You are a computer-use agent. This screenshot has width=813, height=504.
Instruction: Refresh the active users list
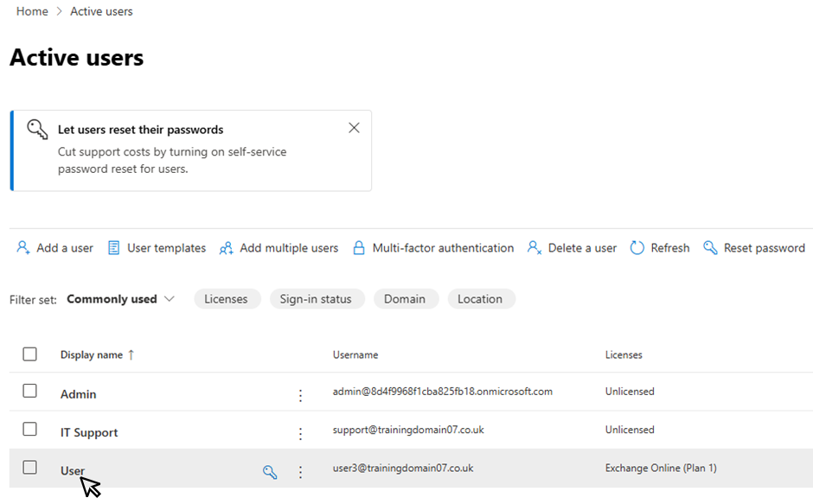660,248
